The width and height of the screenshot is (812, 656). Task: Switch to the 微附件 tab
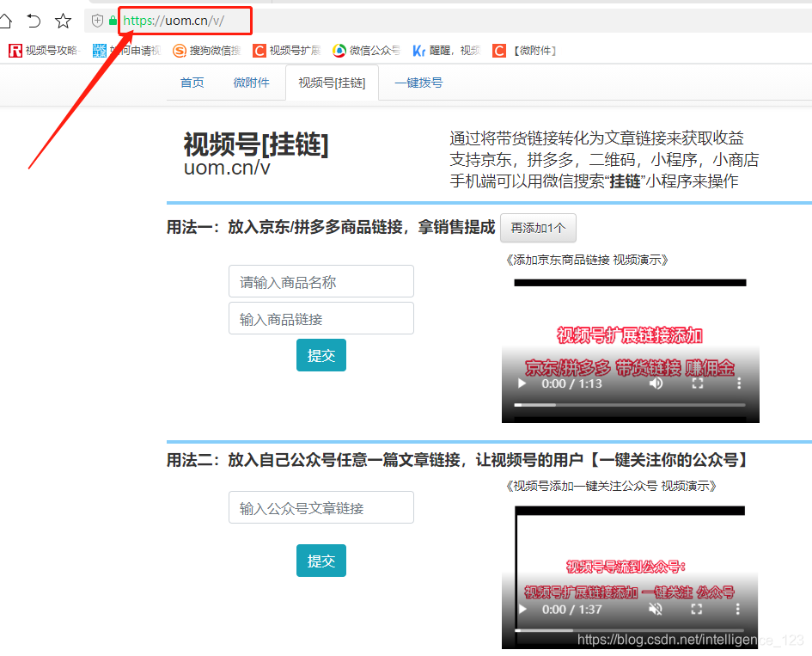coord(252,83)
